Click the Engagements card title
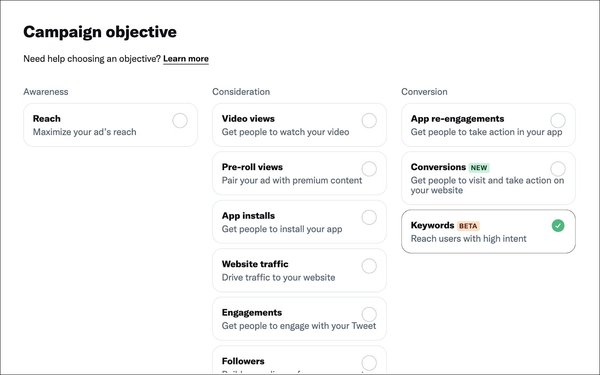Viewport: 600px width, 375px height. [252, 313]
